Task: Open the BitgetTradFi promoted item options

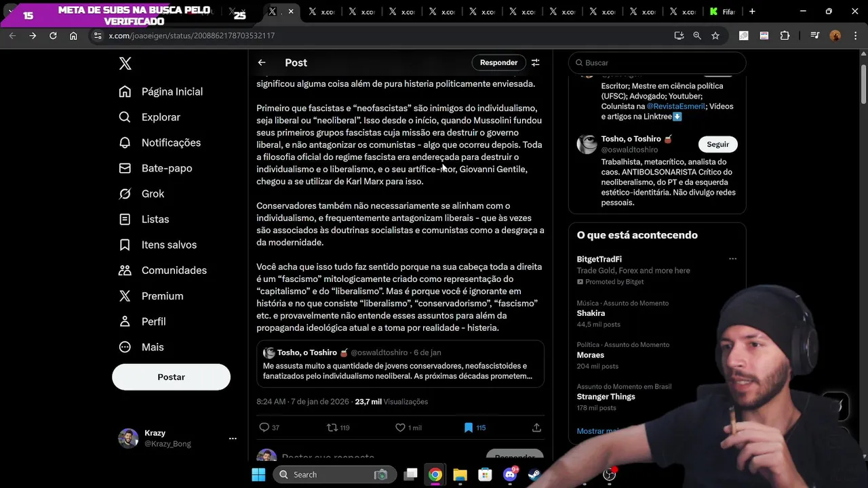Action: coord(732,259)
